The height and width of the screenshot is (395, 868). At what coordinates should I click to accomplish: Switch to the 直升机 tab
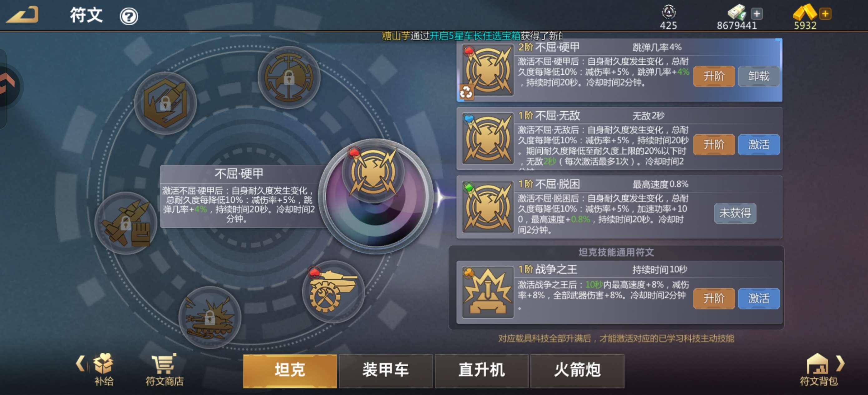(x=481, y=370)
